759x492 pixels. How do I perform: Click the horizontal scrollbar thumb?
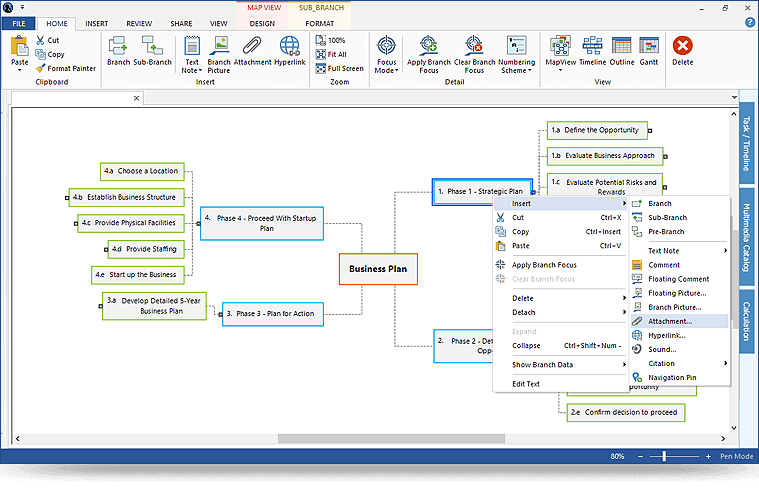(391, 438)
